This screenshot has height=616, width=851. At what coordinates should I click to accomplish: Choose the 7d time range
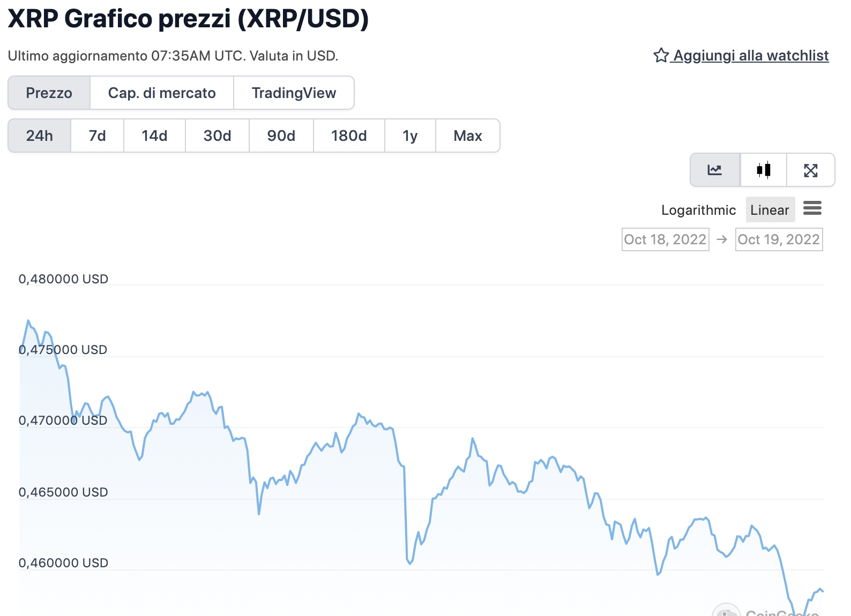97,136
